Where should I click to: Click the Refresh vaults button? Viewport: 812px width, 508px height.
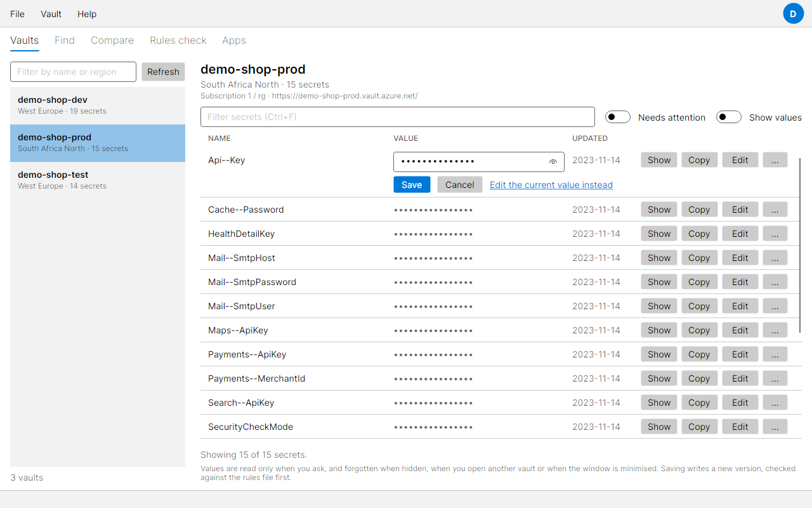click(163, 72)
